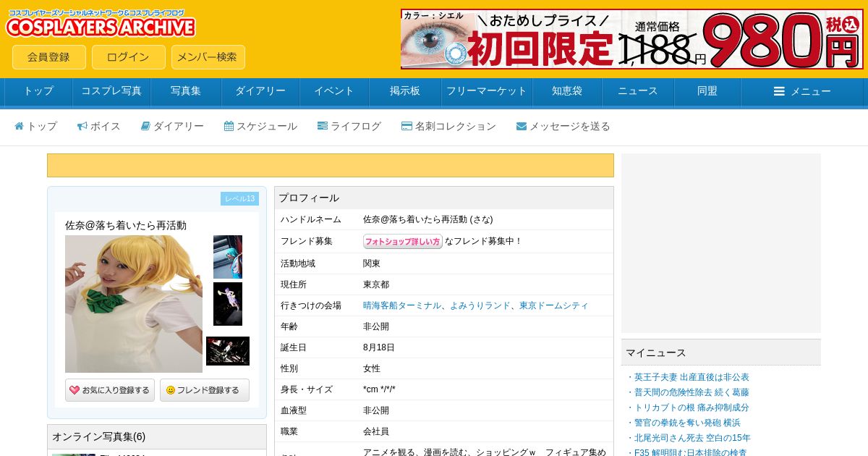Open ダイアリー in the blue navigation bar

pyautogui.click(x=260, y=91)
